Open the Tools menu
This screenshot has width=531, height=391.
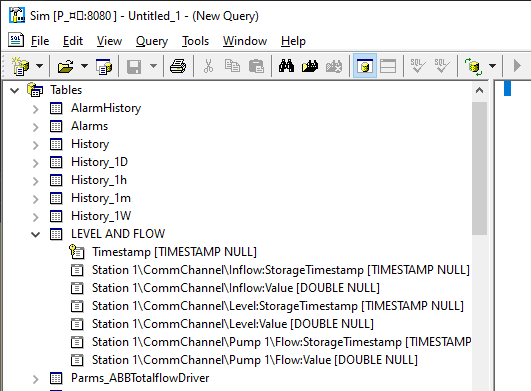(195, 41)
